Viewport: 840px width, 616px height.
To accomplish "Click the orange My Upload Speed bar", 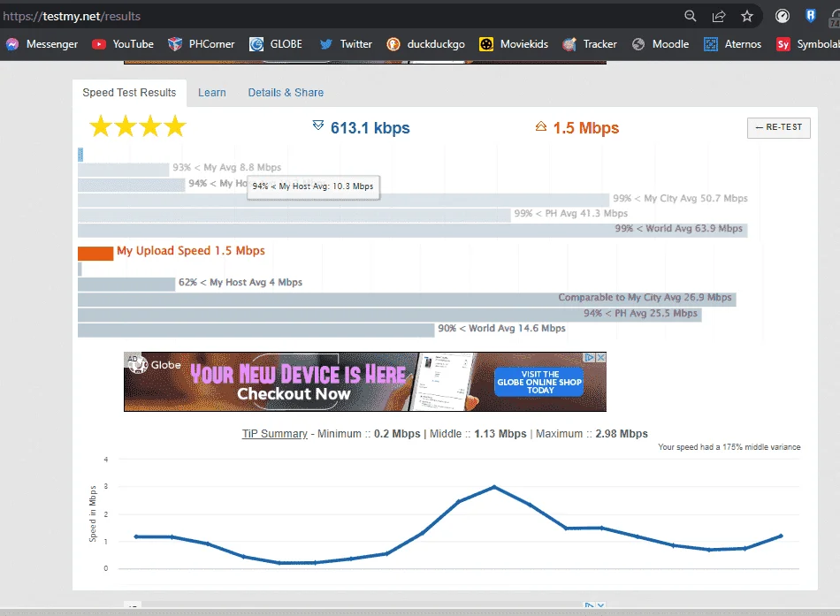I will (95, 254).
